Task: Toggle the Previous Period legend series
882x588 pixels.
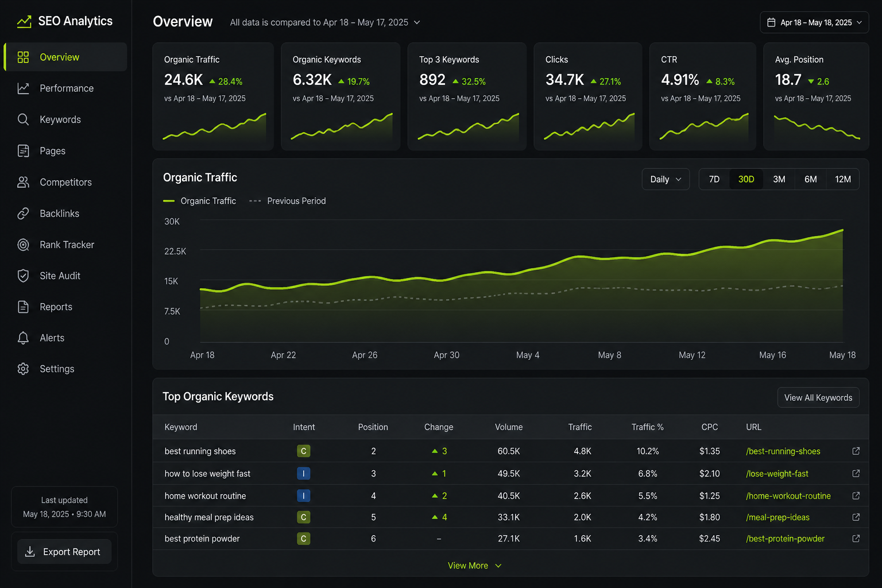Action: point(288,201)
